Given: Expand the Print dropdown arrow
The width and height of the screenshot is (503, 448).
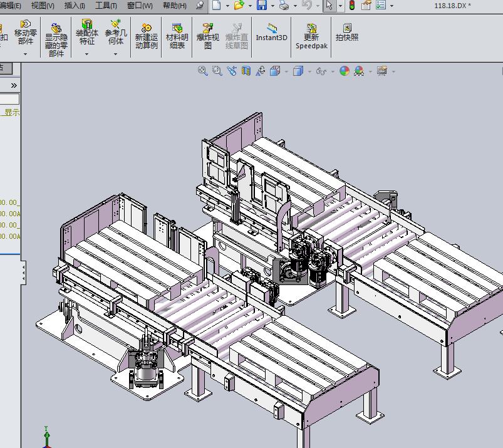Looking at the screenshot, I should point(295,6).
